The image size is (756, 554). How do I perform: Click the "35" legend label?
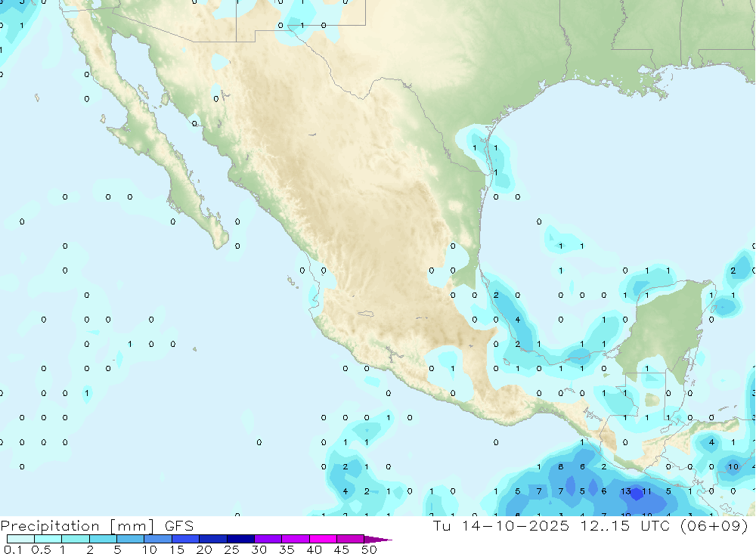pyautogui.click(x=287, y=549)
